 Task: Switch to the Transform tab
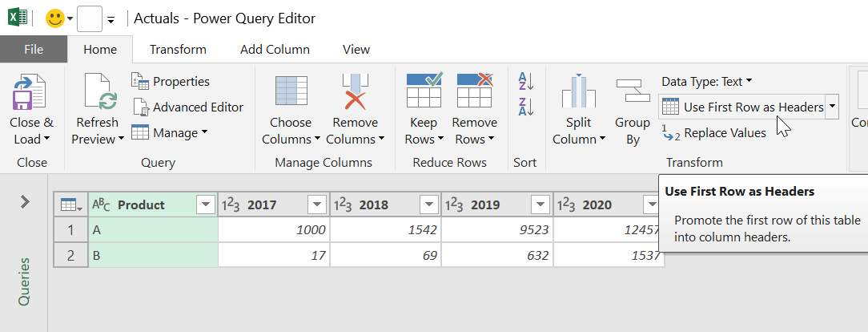[x=178, y=49]
